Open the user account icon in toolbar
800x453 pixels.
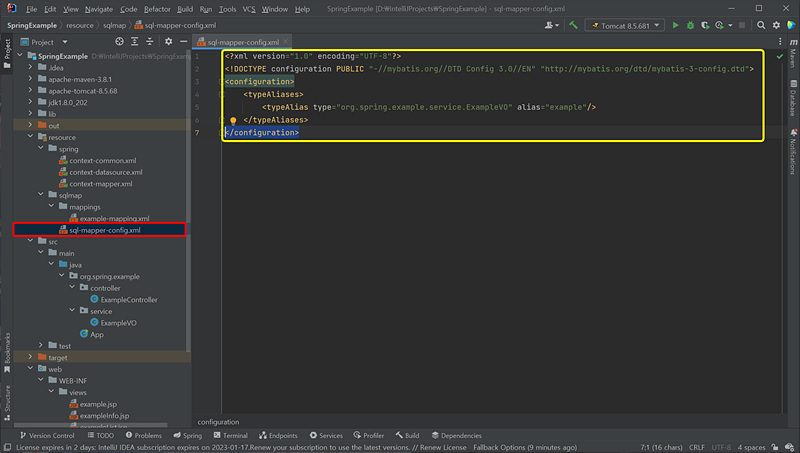(x=551, y=25)
